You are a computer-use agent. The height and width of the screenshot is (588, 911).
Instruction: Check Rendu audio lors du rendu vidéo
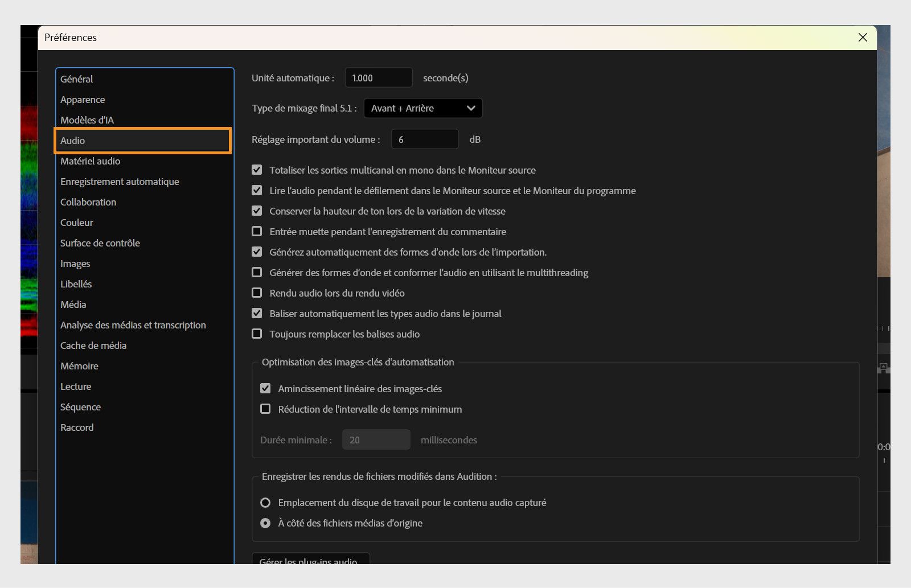click(x=257, y=293)
